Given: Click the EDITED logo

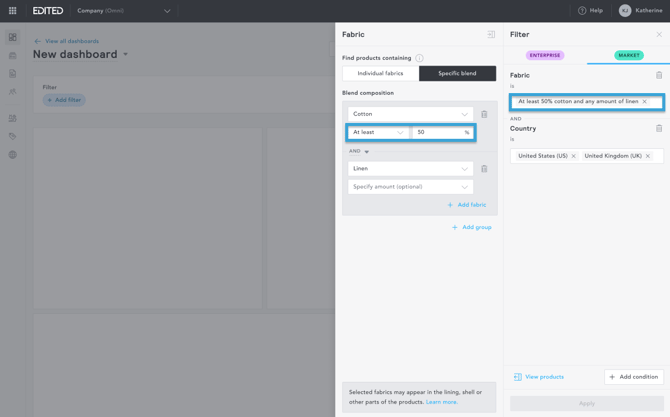Looking at the screenshot, I should [x=48, y=11].
